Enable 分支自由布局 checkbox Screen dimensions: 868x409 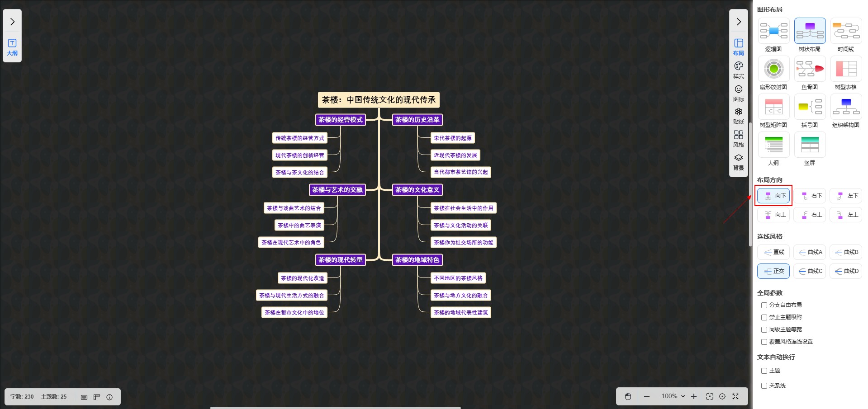click(764, 305)
